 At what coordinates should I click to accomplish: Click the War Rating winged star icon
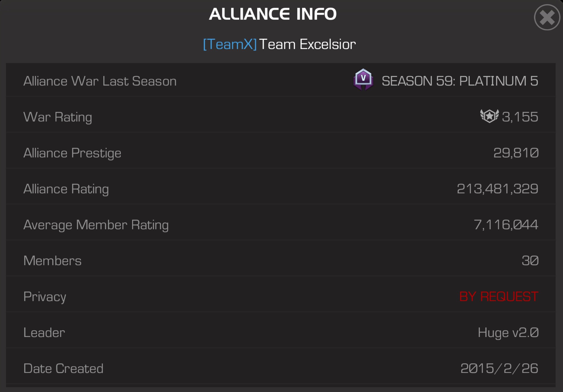click(489, 116)
